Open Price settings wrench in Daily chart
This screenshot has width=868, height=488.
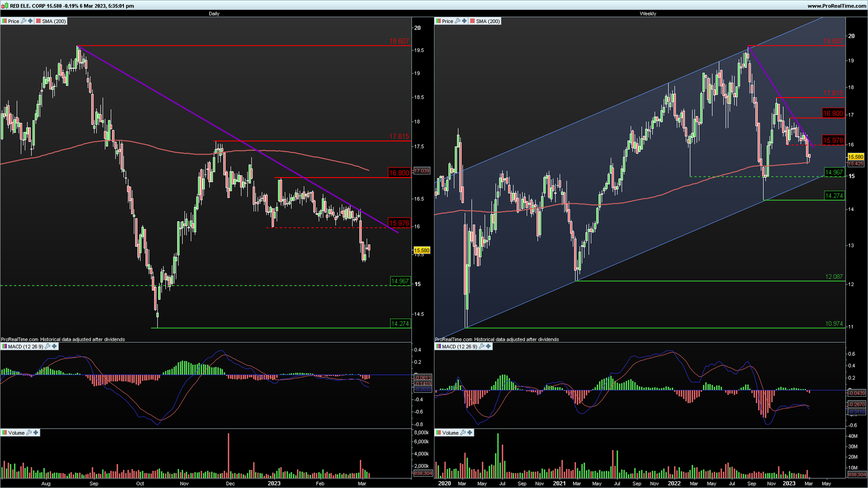[23, 21]
